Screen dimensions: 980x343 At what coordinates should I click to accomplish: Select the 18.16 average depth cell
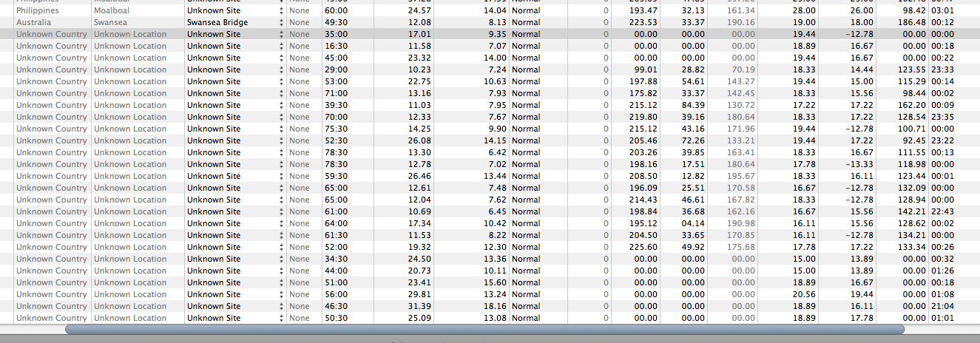(495, 307)
